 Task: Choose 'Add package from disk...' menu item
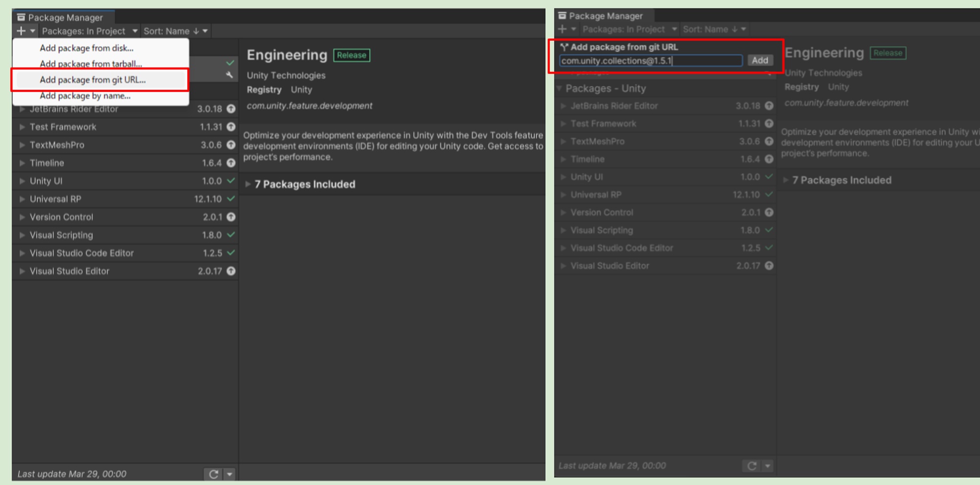(86, 48)
